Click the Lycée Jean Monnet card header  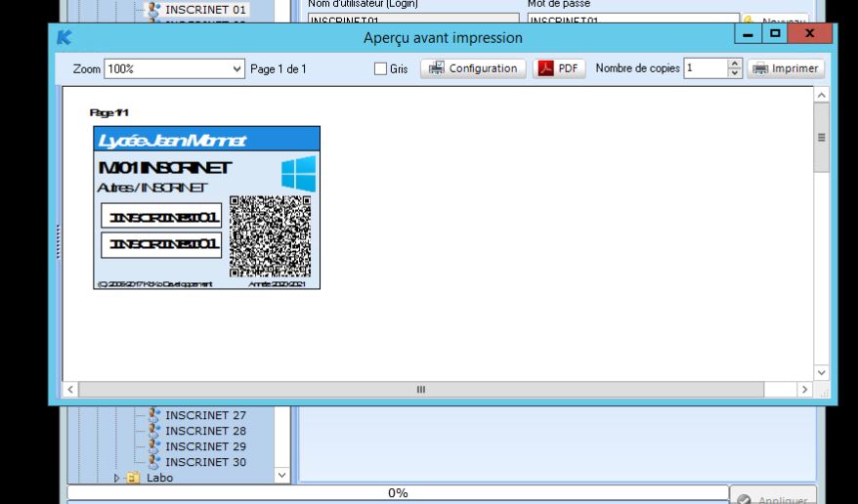207,140
